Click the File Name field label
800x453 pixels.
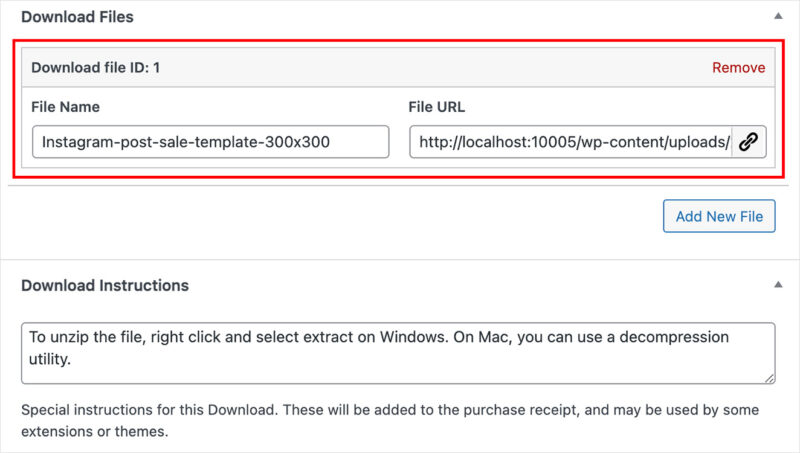point(65,107)
